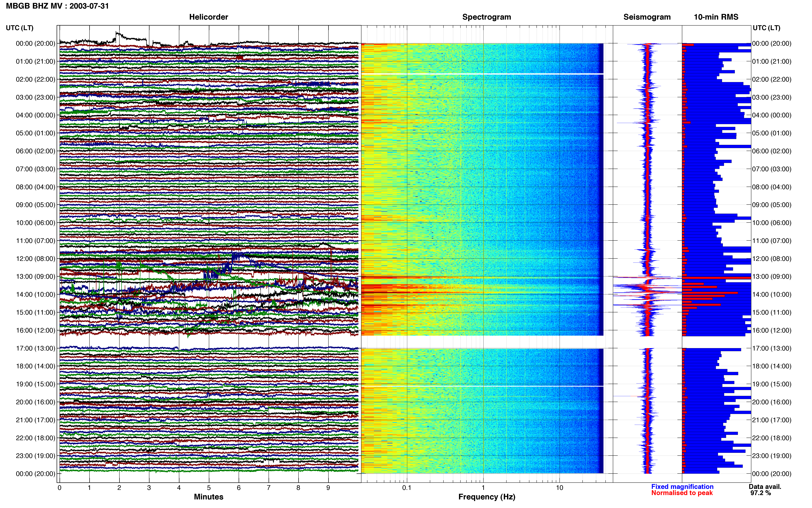The width and height of the screenshot is (812, 508).
Task: Click RMS-side time label '20:00 (16:00)'
Action: [x=772, y=402]
